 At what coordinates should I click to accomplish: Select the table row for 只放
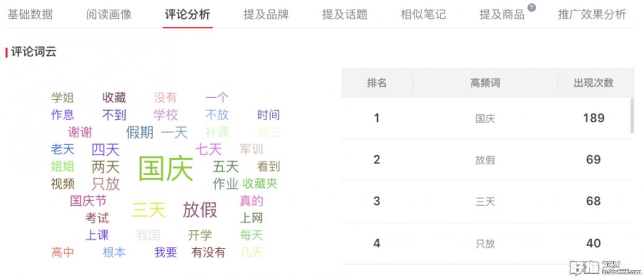(485, 243)
